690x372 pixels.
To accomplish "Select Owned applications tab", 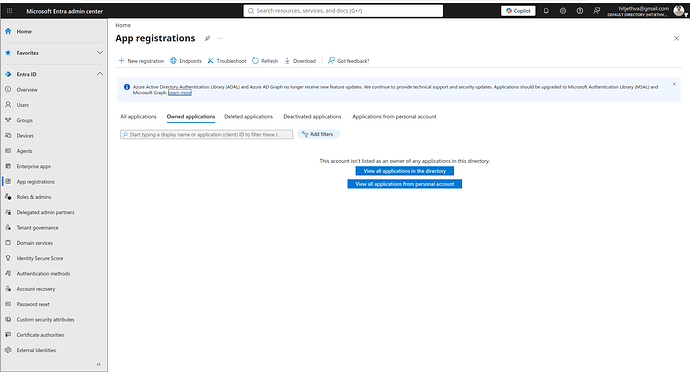I will pos(191,117).
